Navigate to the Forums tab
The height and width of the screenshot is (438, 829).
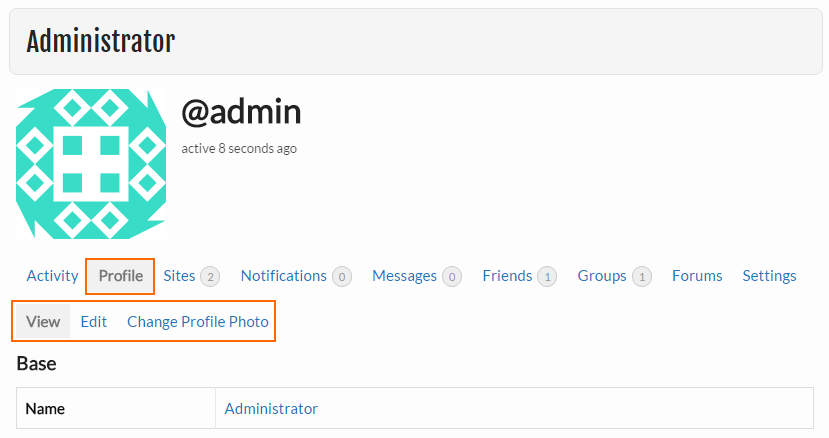tap(697, 276)
